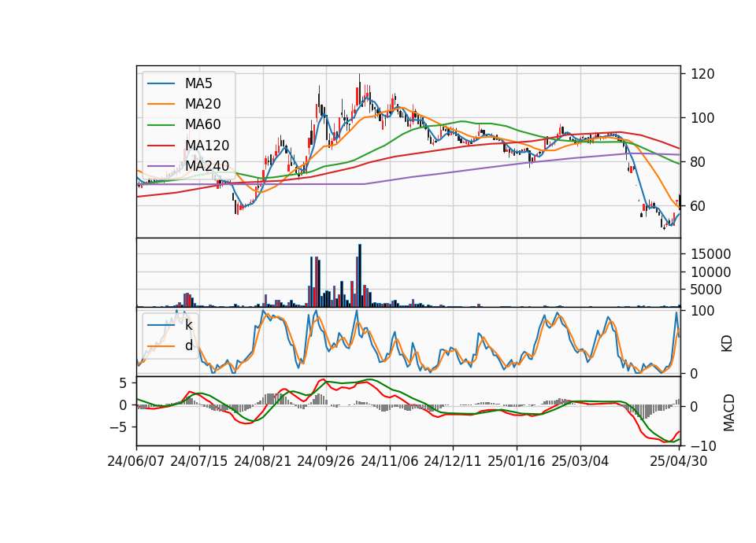Click the 25/03/04 date label

(580, 461)
